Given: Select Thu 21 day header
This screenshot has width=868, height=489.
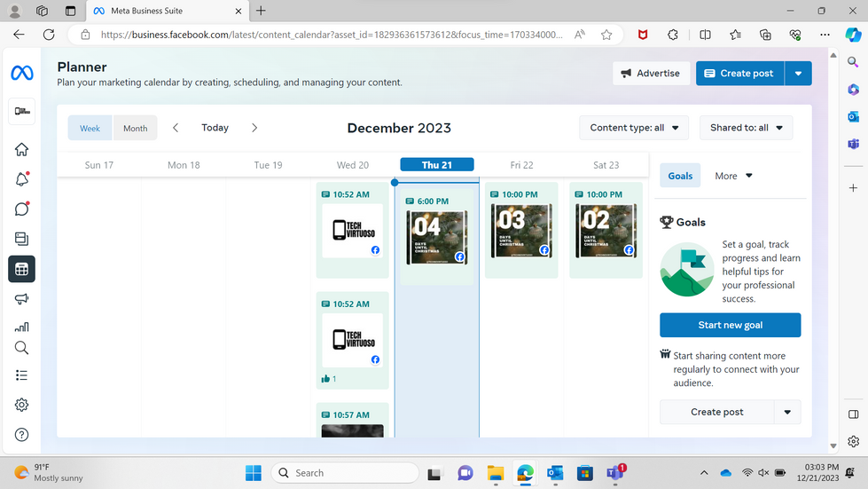Looking at the screenshot, I should (437, 165).
